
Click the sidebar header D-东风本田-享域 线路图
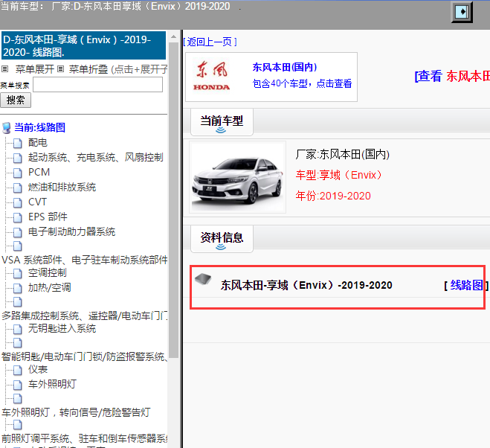(84, 45)
